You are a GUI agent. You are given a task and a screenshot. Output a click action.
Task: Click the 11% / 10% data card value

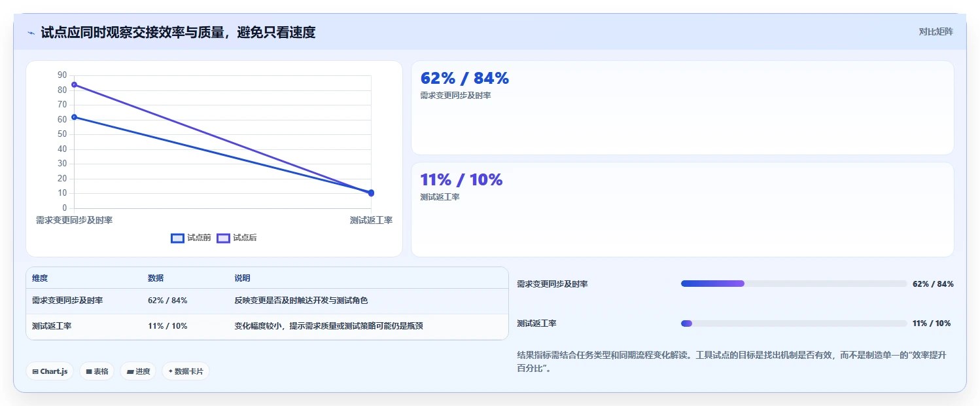click(x=461, y=179)
